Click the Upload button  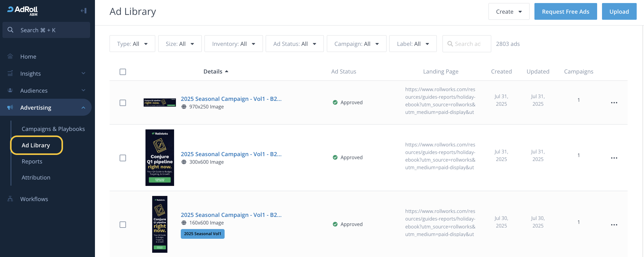pos(619,12)
